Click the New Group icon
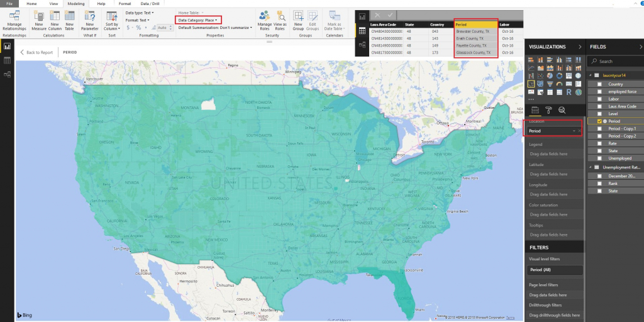This screenshot has width=644, height=322. (298, 16)
